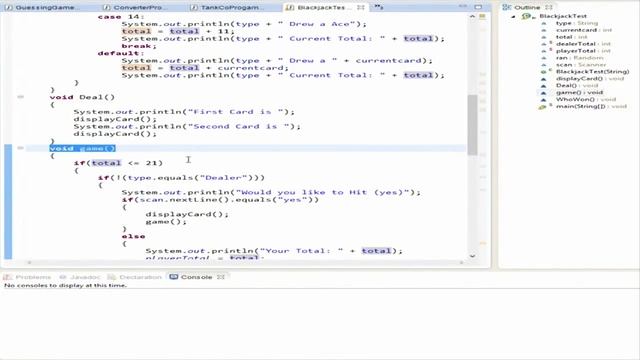This screenshot has height=360, width=640.
Task: Click the constructor icon of BlackjackTest(String)
Action: click(544, 72)
